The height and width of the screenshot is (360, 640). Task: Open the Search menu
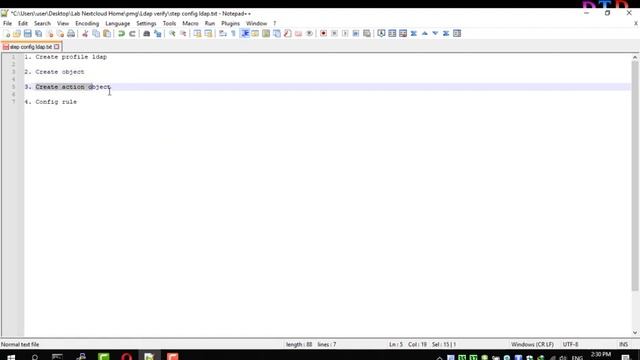click(42, 23)
